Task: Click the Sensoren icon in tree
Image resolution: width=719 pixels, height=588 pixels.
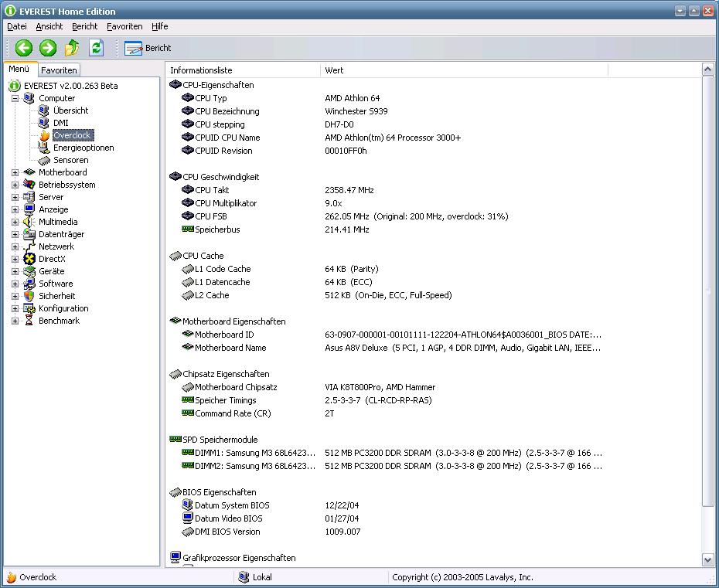Action: 44,161
